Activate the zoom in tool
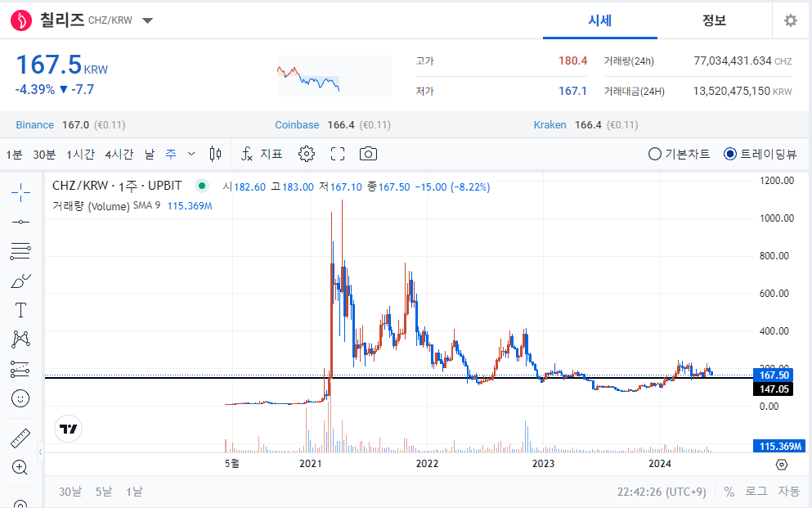The height and width of the screenshot is (508, 812). [20, 468]
